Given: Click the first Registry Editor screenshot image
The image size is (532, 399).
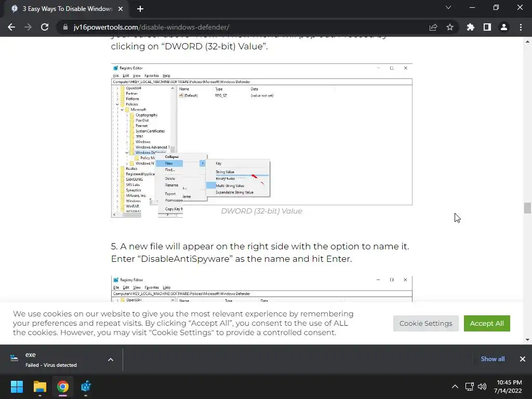Looking at the screenshot, I should (262, 140).
